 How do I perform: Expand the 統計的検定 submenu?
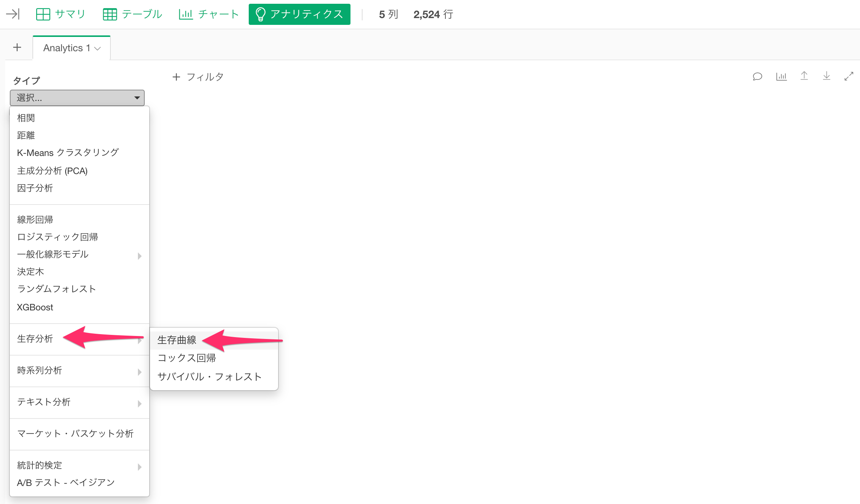coord(80,466)
